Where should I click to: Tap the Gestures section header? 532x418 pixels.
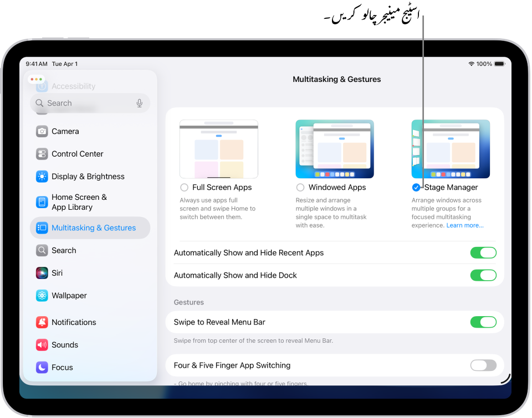(188, 302)
